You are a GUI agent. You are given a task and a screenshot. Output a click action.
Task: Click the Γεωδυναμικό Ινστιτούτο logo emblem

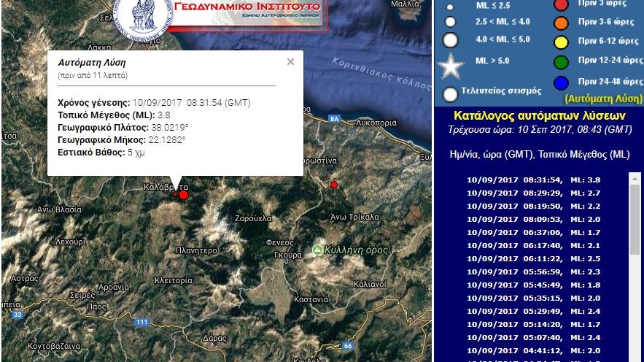point(142,18)
